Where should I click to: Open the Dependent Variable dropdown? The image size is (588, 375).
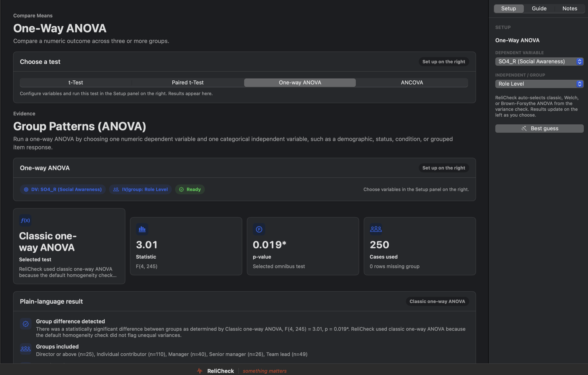[x=539, y=61]
